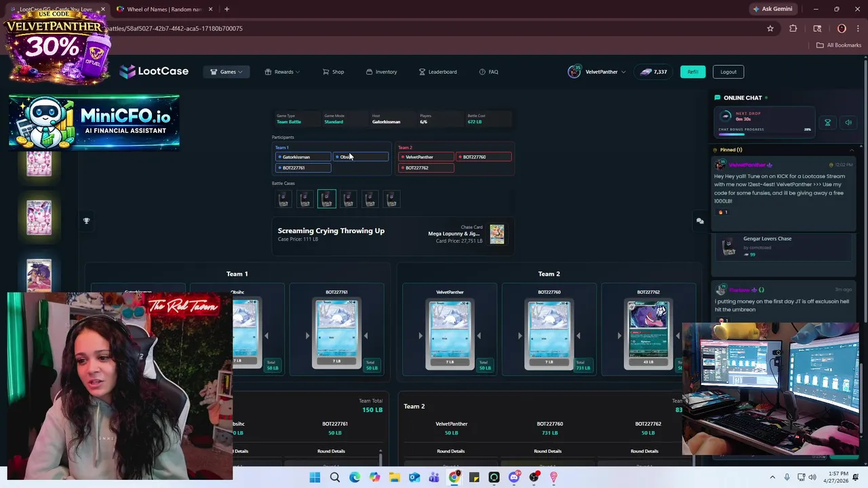The height and width of the screenshot is (488, 868).
Task: Click the trophy icon on left sidebar
Action: [86, 221]
